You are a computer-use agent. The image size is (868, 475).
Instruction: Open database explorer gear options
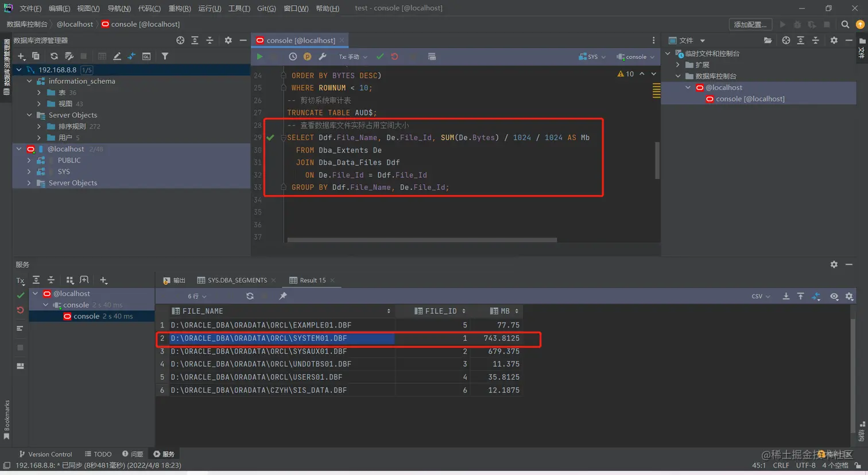click(228, 40)
